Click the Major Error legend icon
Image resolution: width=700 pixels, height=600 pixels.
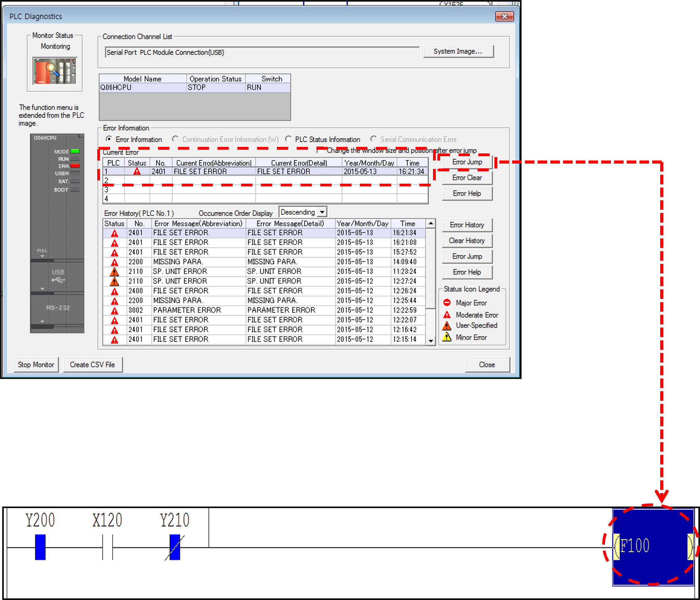click(x=447, y=302)
